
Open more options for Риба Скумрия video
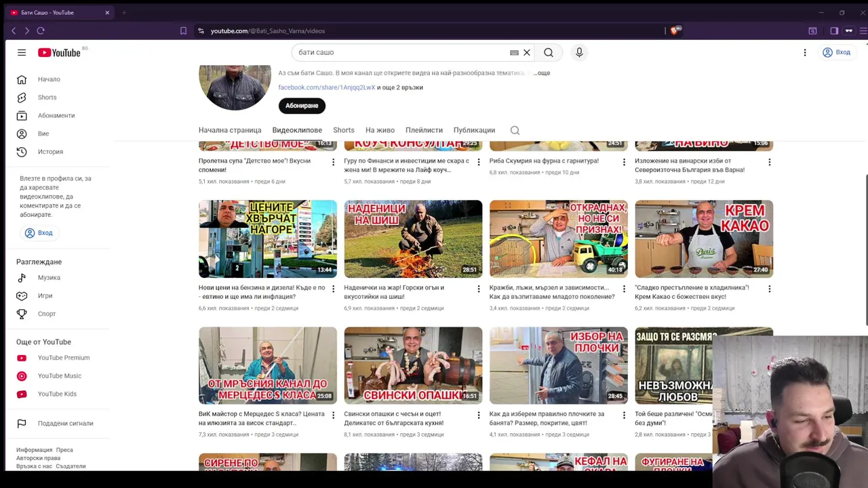click(x=624, y=162)
